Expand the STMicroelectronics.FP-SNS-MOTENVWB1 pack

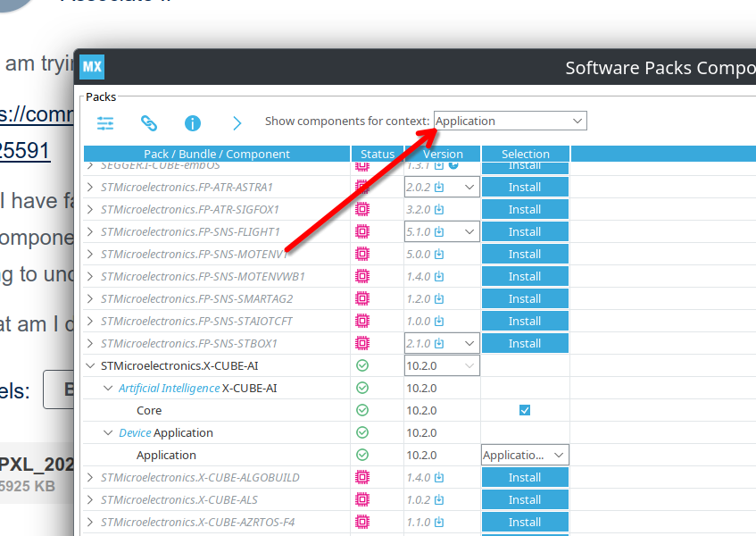(90, 276)
